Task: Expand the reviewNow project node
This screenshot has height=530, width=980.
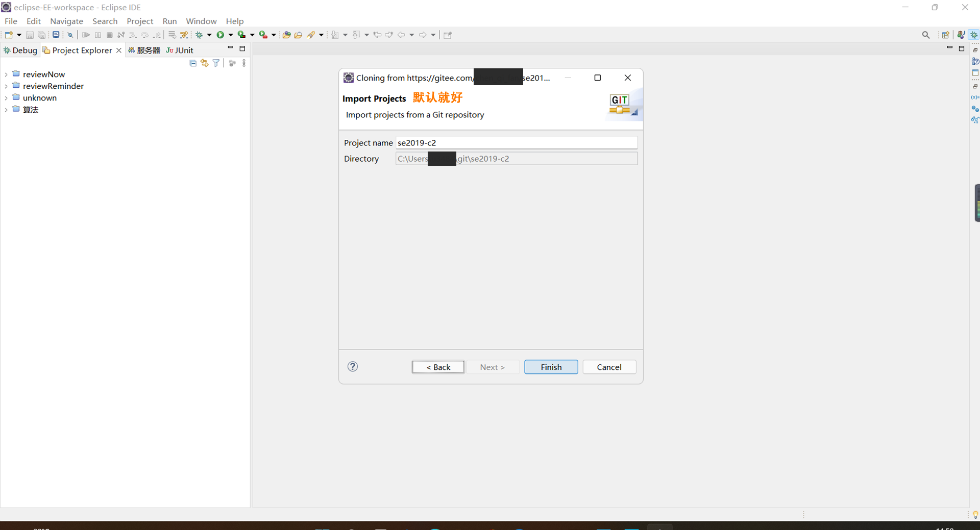Action: 6,74
